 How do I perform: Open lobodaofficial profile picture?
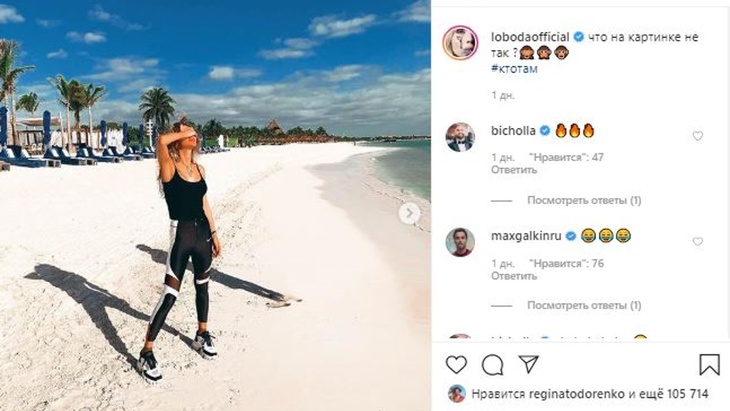pyautogui.click(x=460, y=43)
